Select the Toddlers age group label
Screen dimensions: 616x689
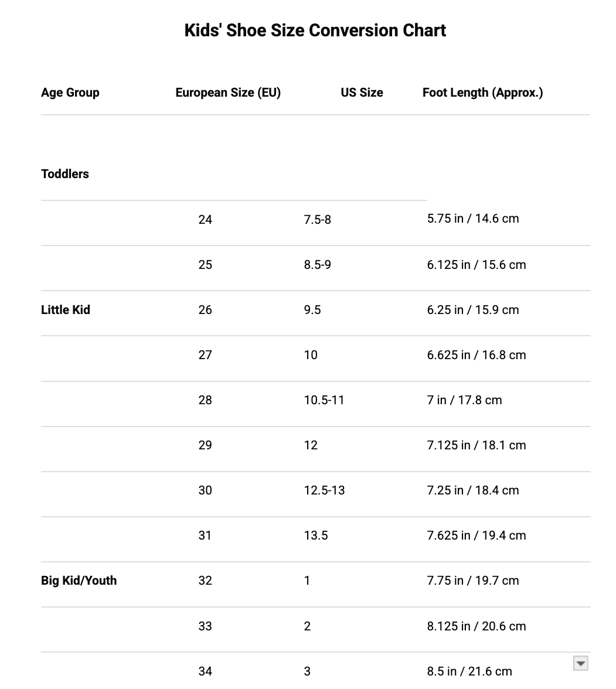coord(64,174)
